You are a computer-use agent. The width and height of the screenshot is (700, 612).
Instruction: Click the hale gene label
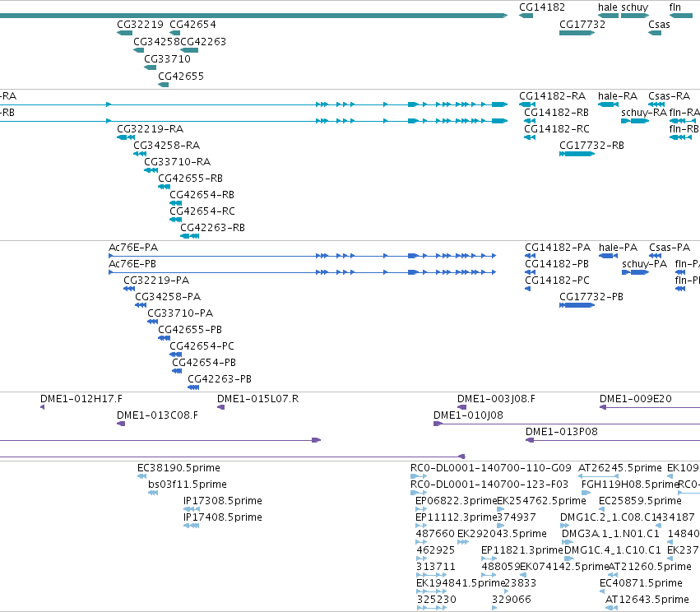click(608, 7)
